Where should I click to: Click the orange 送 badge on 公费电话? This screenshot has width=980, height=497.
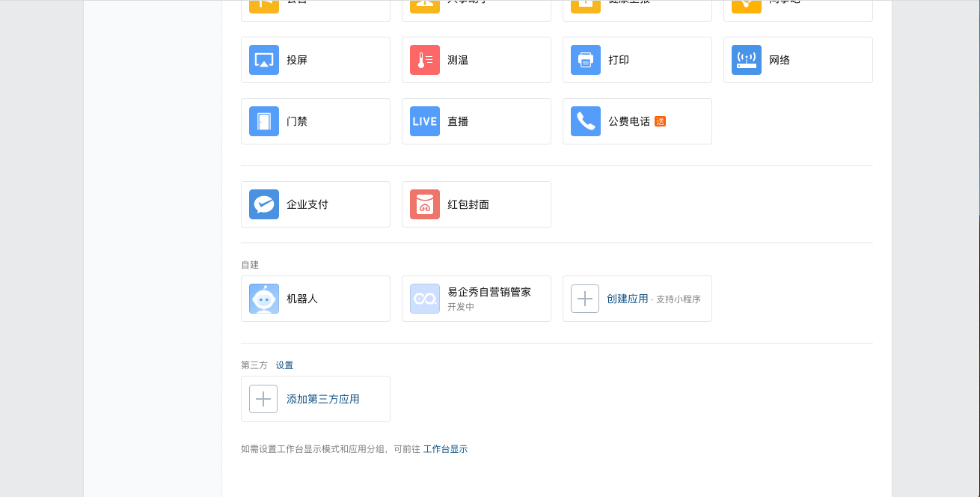(660, 121)
